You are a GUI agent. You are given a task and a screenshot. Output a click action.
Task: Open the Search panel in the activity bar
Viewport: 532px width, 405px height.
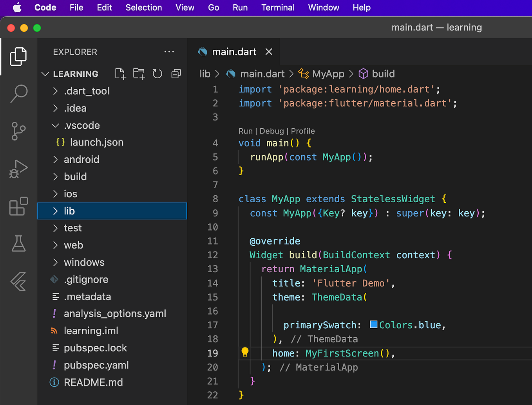[x=18, y=94]
